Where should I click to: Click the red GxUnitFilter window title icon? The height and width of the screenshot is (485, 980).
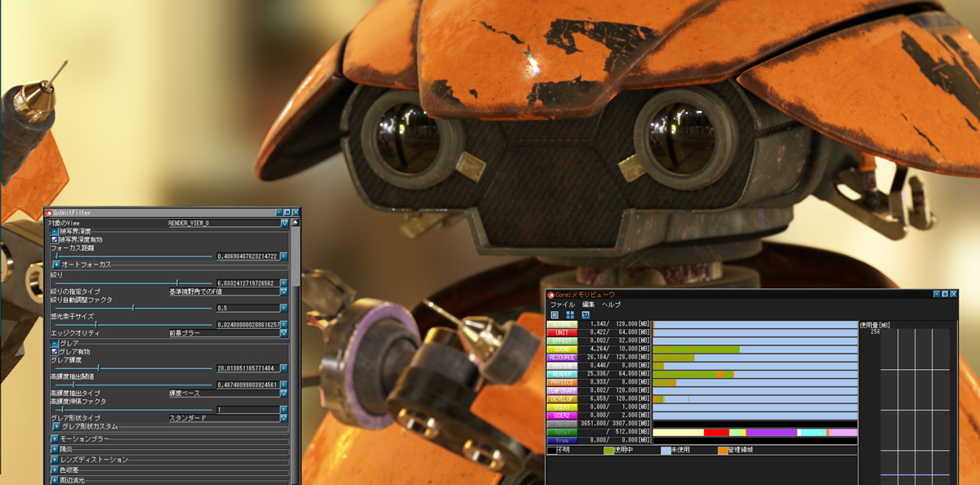point(49,212)
